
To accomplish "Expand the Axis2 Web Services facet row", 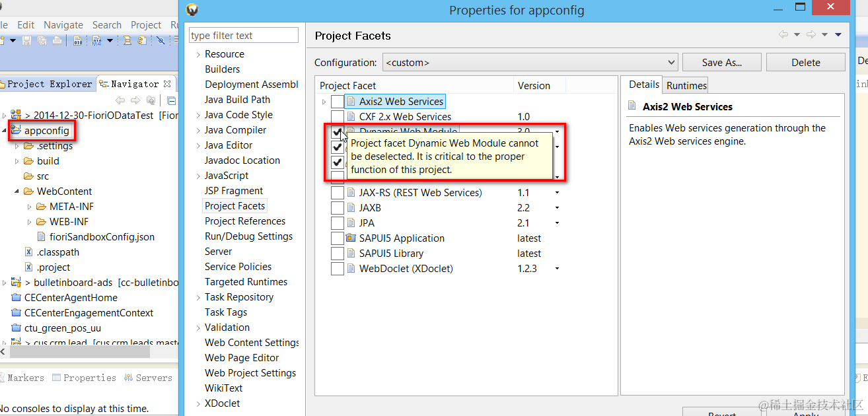I will pos(324,102).
